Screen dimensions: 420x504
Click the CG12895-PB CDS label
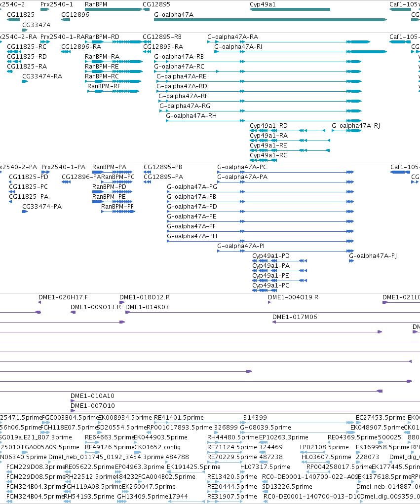point(163,167)
